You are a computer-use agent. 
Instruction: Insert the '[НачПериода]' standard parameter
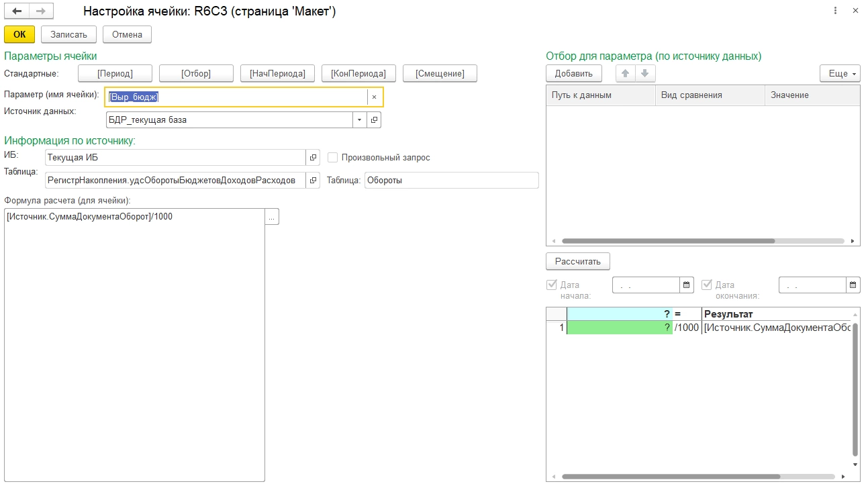[277, 73]
